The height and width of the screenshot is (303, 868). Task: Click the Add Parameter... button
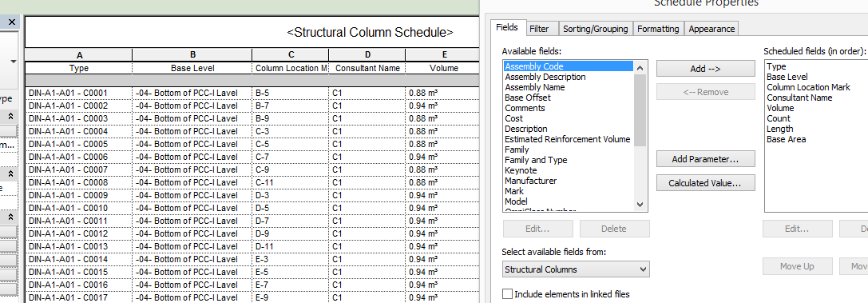(705, 159)
